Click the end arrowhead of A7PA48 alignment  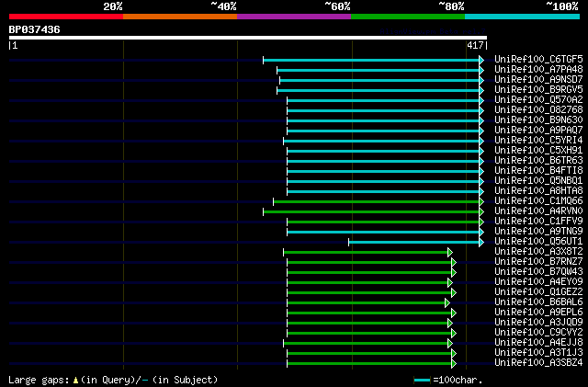tap(481, 70)
